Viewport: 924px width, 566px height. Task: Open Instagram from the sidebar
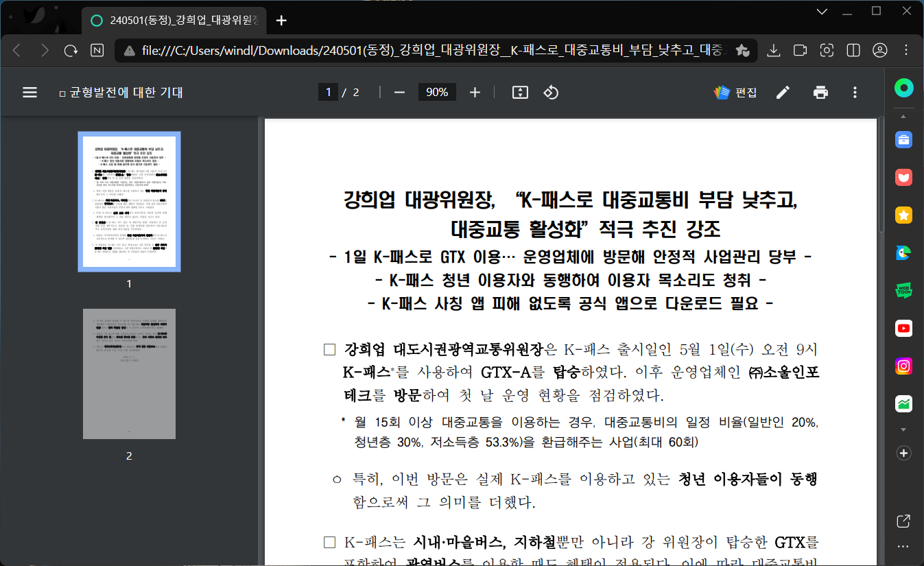904,366
